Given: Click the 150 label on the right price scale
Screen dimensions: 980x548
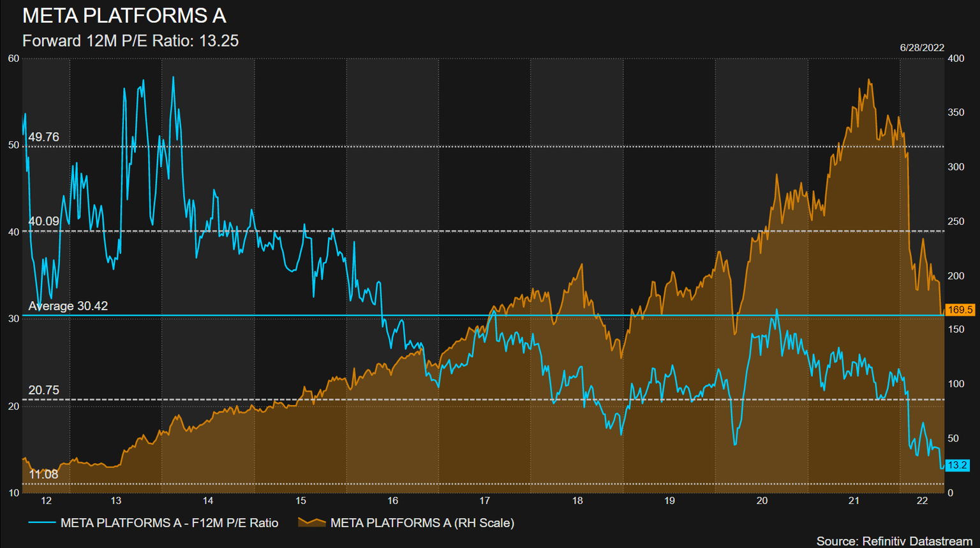Looking at the screenshot, I should [956, 330].
